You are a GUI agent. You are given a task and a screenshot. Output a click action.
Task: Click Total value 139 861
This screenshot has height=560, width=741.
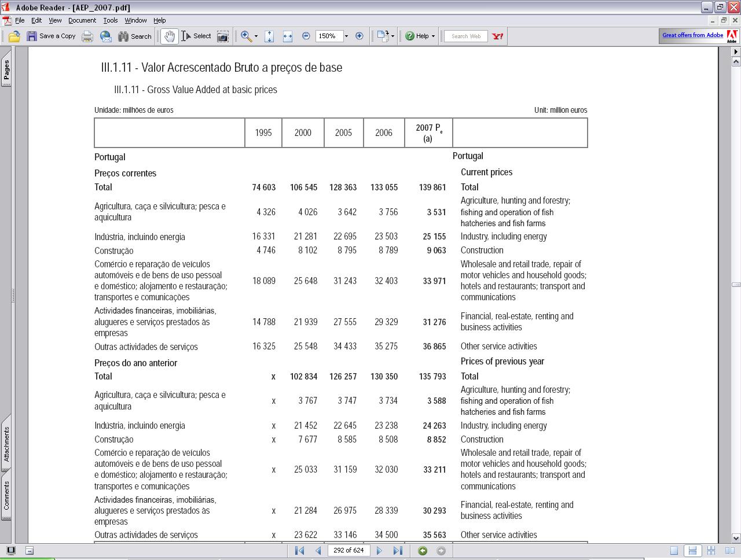[432, 187]
